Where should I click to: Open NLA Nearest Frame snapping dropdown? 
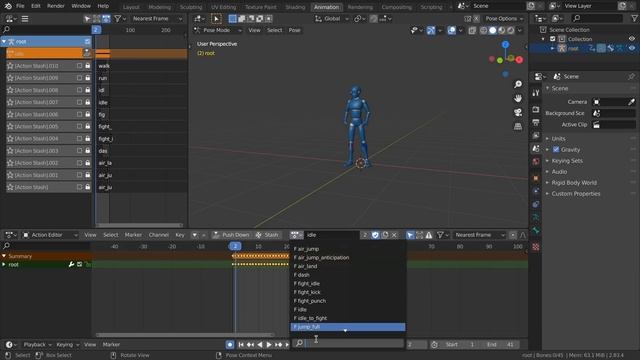point(157,19)
